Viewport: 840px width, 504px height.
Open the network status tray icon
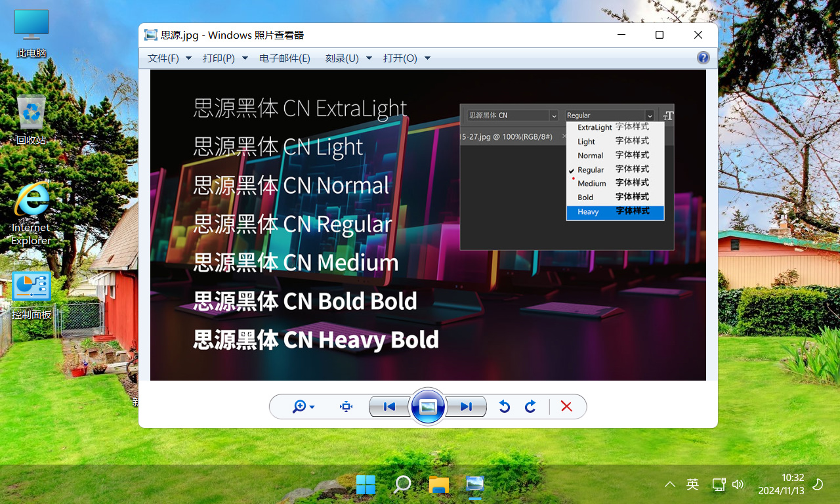[719, 484]
